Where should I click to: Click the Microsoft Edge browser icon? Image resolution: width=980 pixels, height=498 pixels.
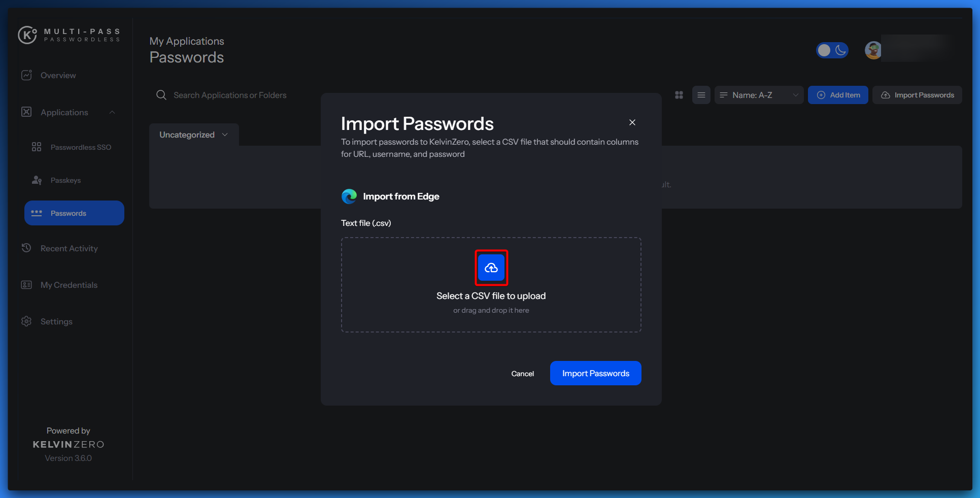pos(349,196)
